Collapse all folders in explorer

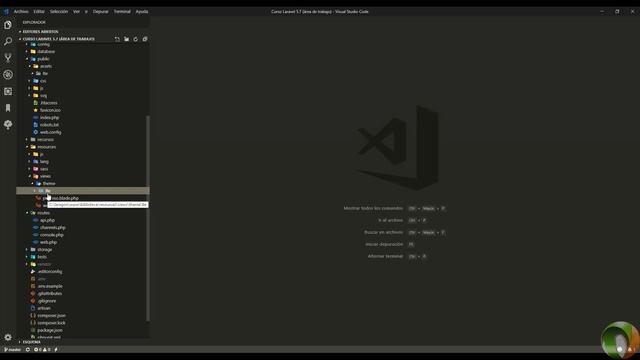click(x=145, y=39)
